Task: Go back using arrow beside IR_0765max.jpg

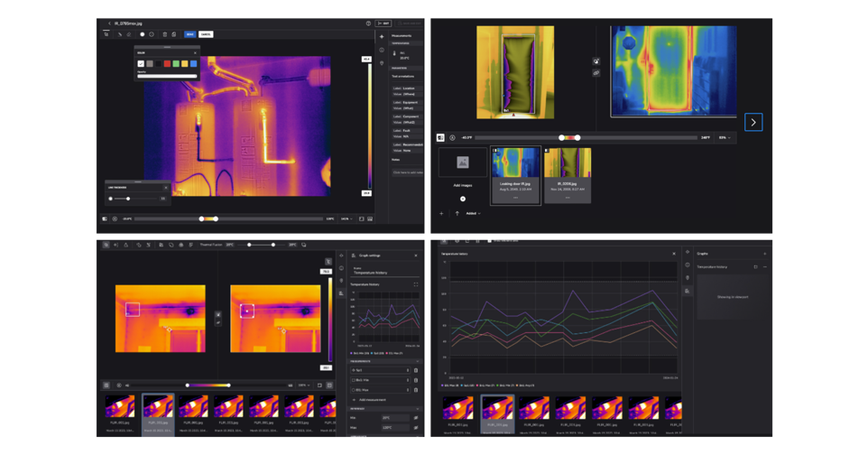Action: pyautogui.click(x=109, y=23)
